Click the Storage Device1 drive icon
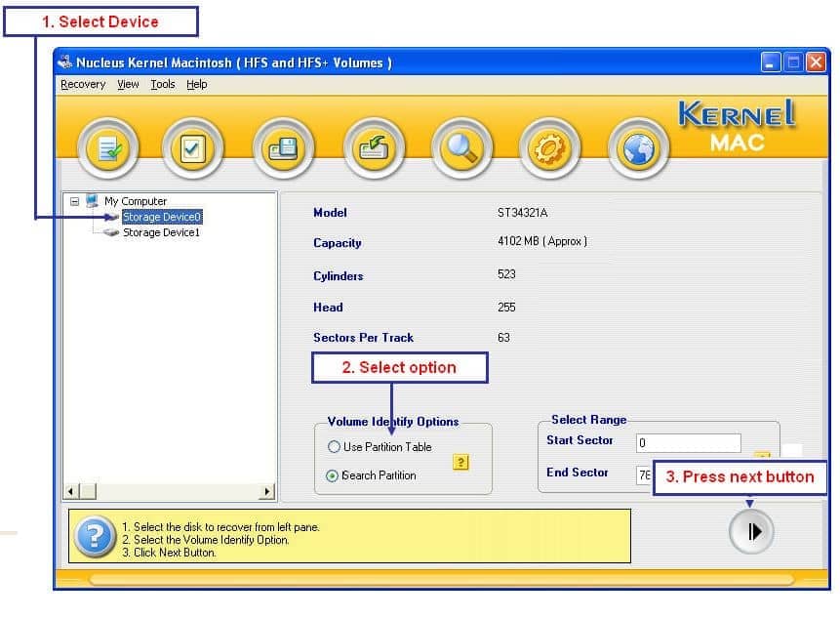 click(x=111, y=232)
